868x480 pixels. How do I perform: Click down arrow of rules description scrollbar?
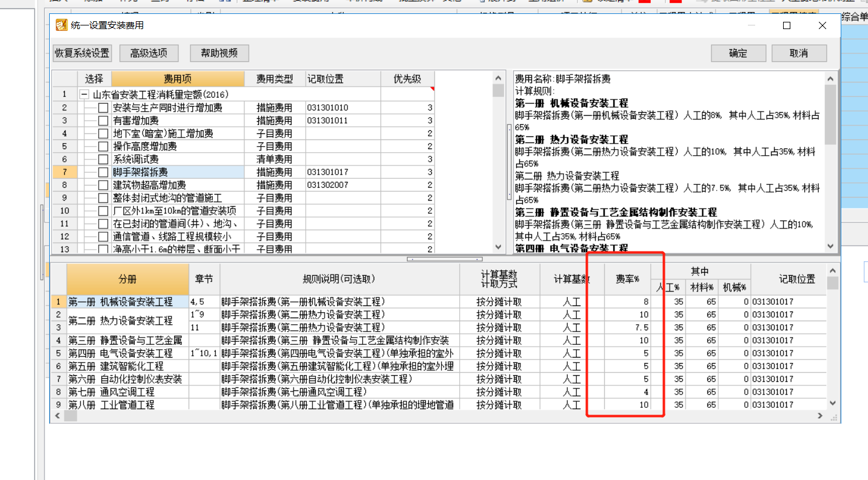[830, 246]
